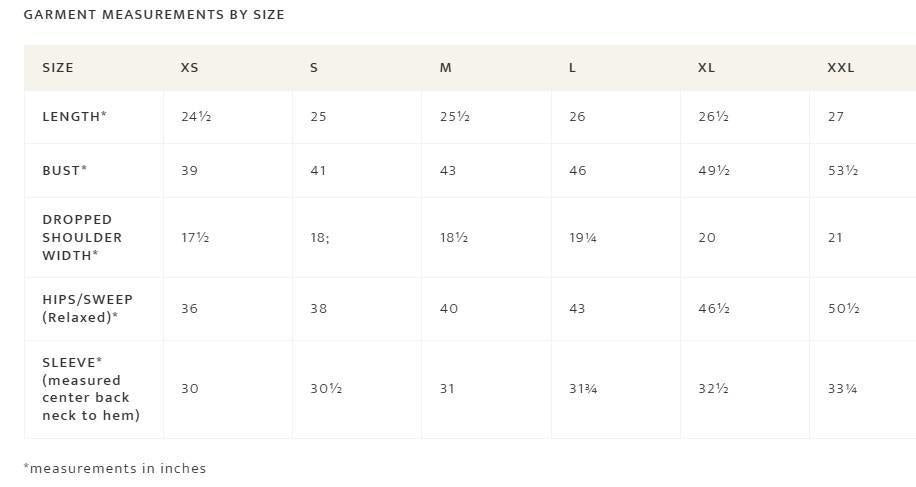Click the bust value 46 for L
This screenshot has width=916, height=487.
pos(578,171)
